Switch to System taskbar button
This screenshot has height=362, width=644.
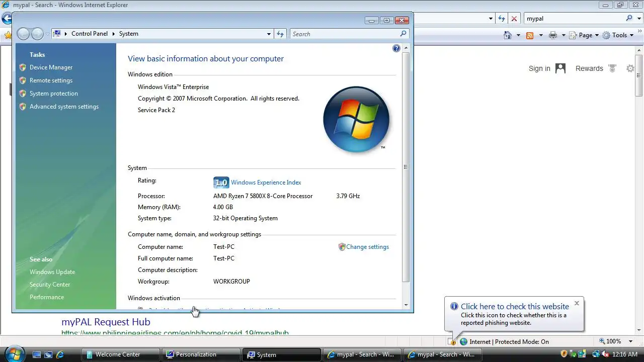pos(282,354)
